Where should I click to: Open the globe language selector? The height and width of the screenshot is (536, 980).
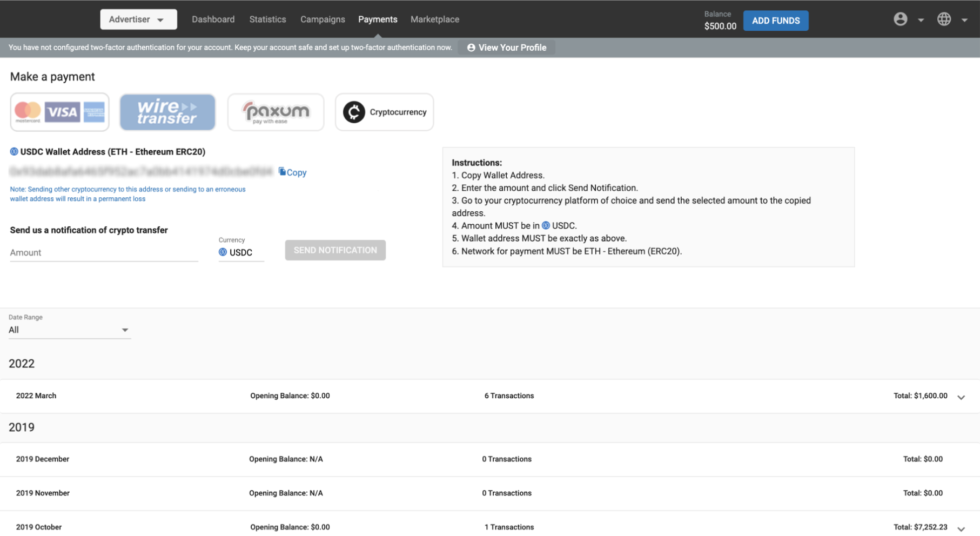[x=944, y=19]
